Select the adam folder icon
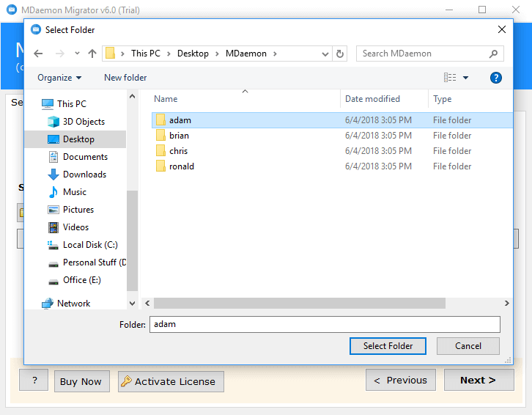532x415 pixels. click(x=160, y=120)
